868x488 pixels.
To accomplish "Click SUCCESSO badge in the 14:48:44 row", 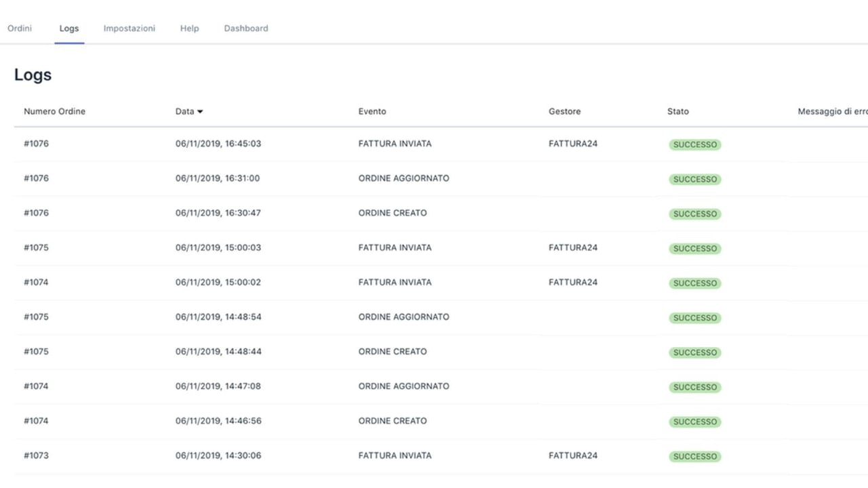I will click(x=695, y=352).
